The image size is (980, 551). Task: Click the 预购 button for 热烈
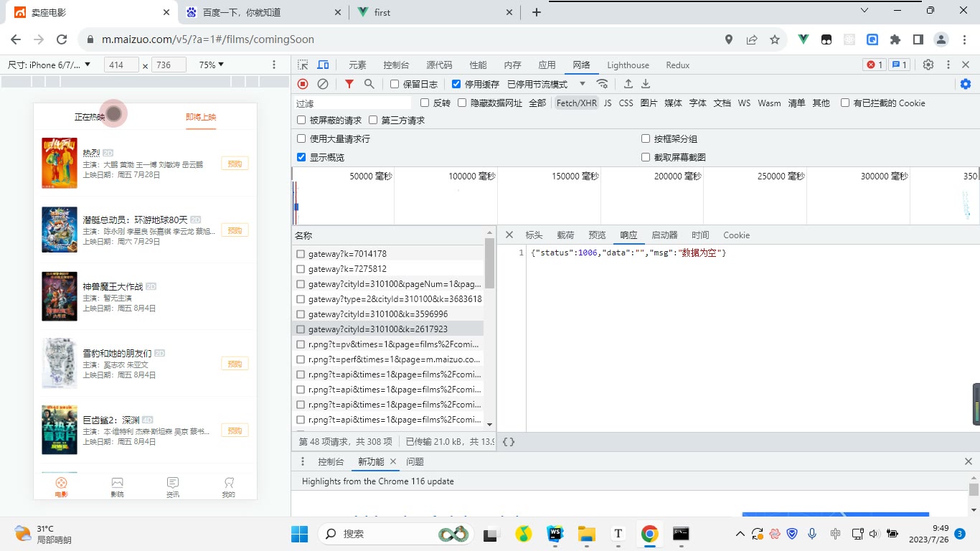[x=235, y=164]
